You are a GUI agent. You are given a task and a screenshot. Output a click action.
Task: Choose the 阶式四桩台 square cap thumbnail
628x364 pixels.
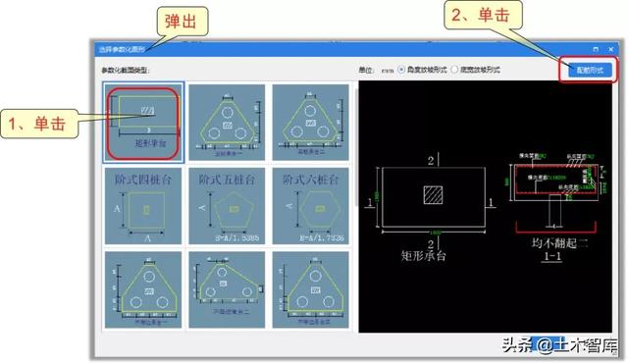click(x=143, y=206)
